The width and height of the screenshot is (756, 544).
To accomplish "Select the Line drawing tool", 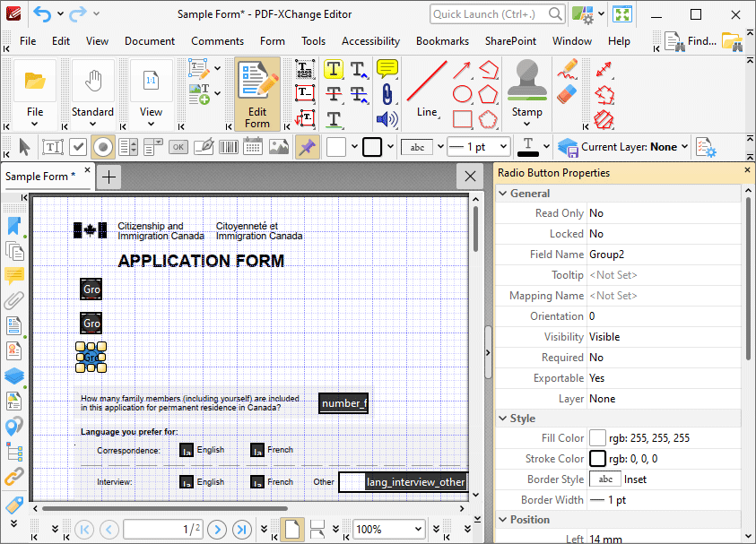I will pyautogui.click(x=427, y=90).
